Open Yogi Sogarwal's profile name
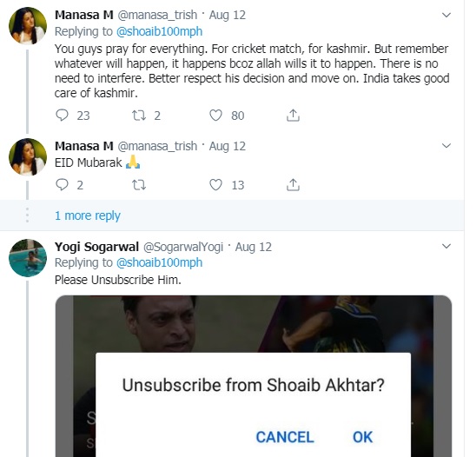 click(96, 247)
